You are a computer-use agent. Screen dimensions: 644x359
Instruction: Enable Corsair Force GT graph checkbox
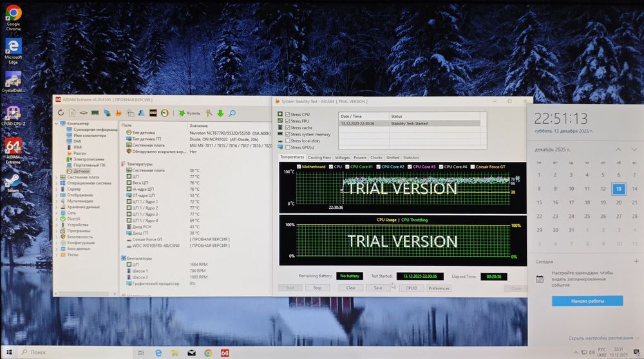(472, 166)
